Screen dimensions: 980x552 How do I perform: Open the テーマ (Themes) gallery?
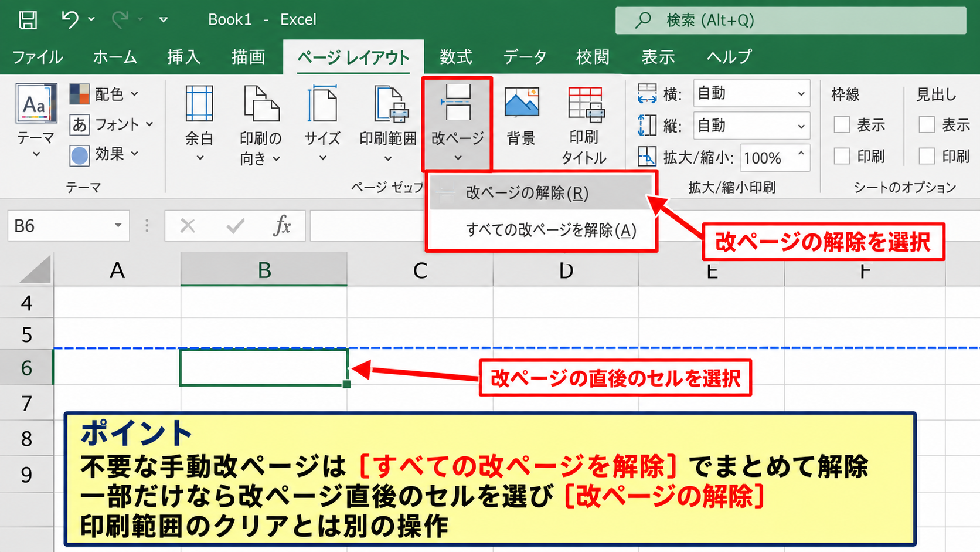coord(36,120)
